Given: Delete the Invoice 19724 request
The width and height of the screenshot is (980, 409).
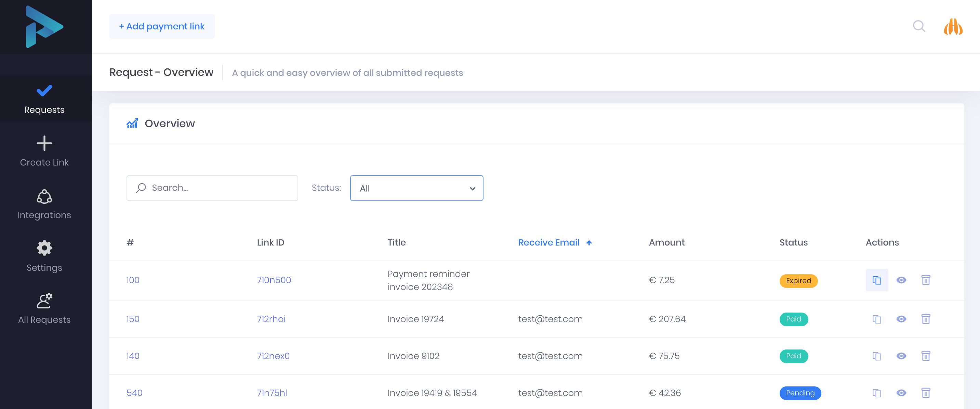Looking at the screenshot, I should [926, 319].
